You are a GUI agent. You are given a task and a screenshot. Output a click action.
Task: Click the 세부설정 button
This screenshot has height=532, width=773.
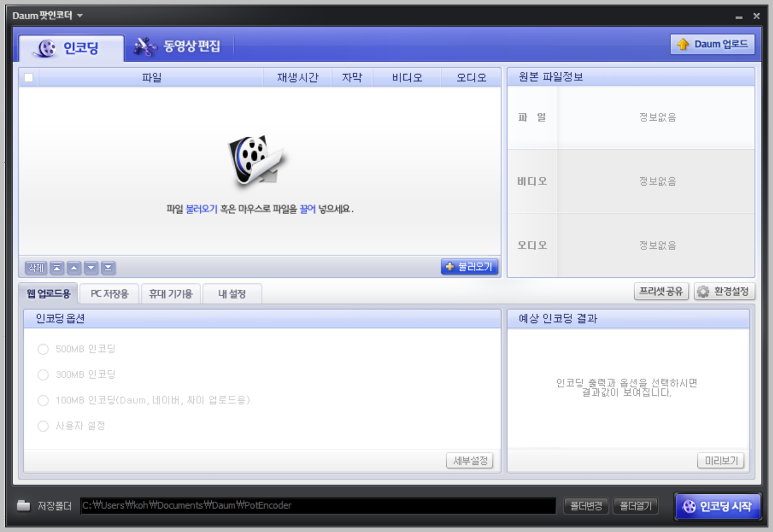[x=470, y=461]
